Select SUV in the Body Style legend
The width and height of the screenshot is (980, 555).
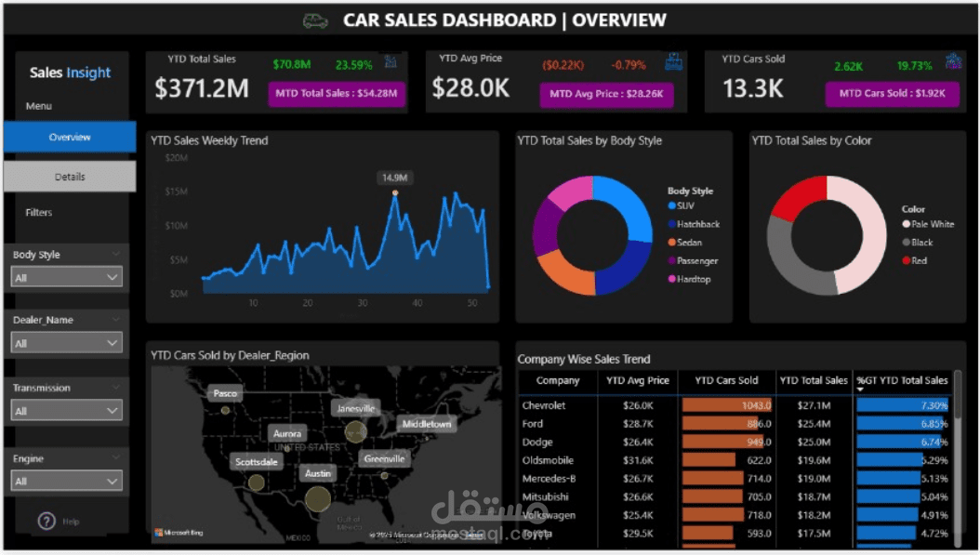point(682,205)
